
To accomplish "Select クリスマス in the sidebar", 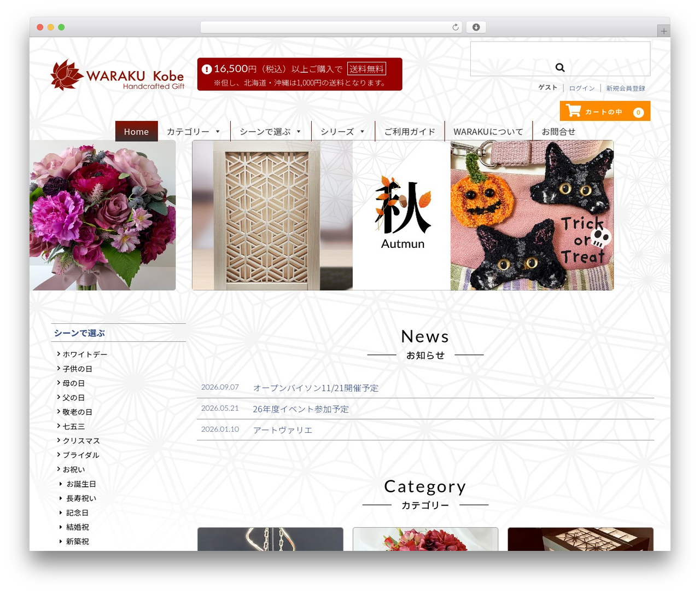I will [x=81, y=441].
